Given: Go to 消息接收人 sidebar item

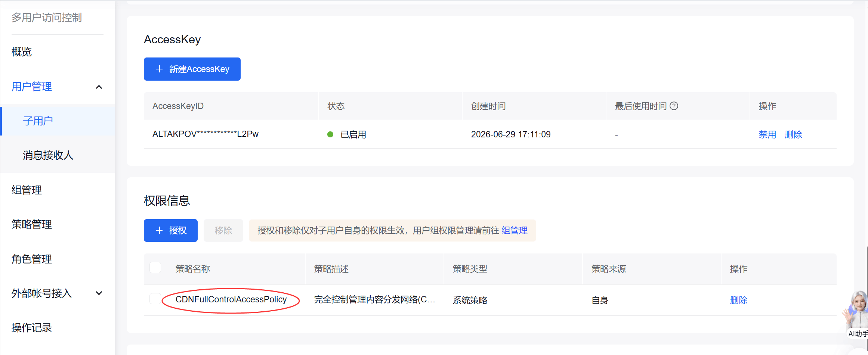Looking at the screenshot, I should click(x=48, y=155).
